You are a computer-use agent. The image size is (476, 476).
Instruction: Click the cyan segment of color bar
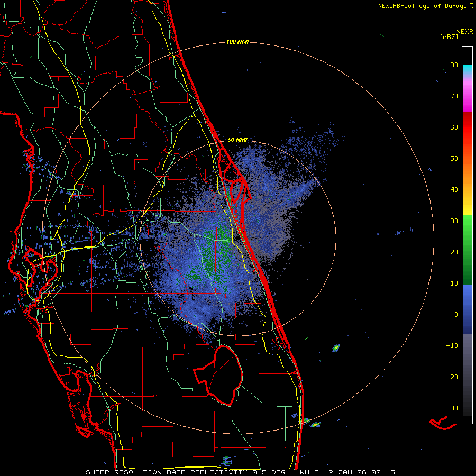click(467, 68)
